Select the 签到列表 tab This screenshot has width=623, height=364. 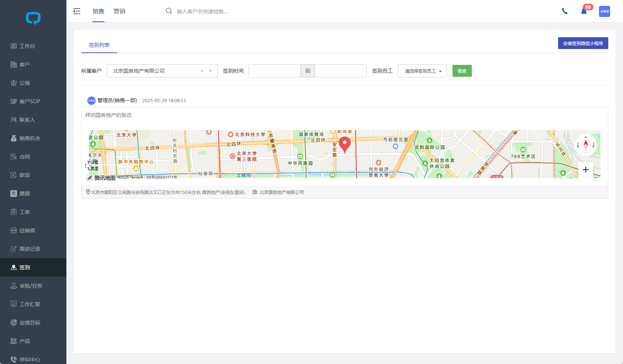99,45
